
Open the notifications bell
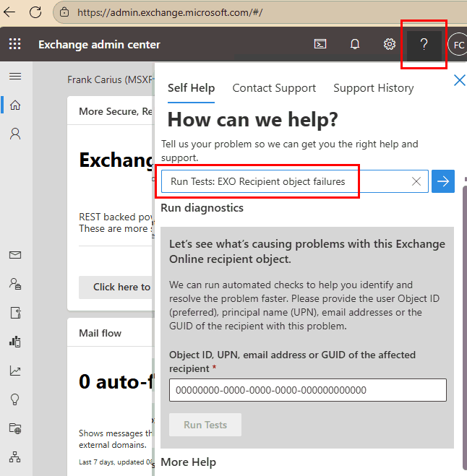coord(355,45)
